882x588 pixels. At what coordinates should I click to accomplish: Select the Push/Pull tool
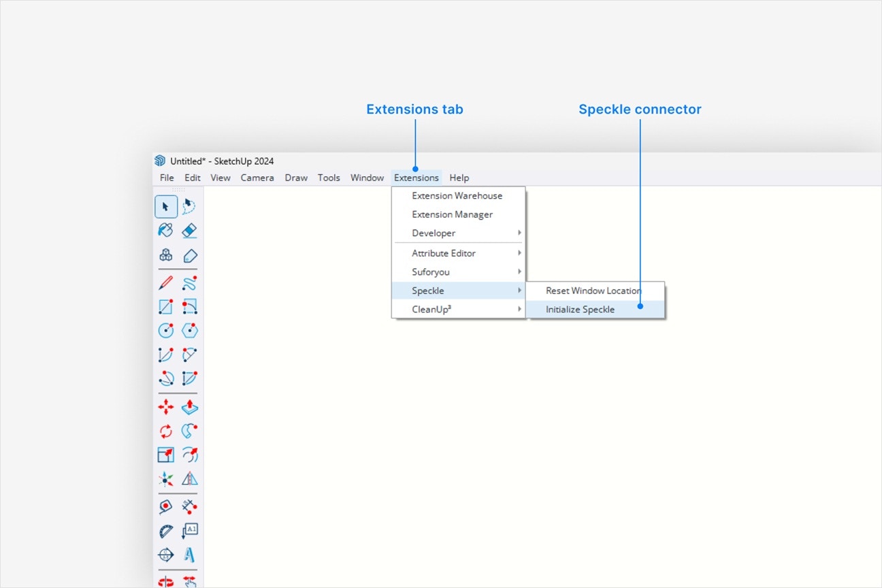190,407
